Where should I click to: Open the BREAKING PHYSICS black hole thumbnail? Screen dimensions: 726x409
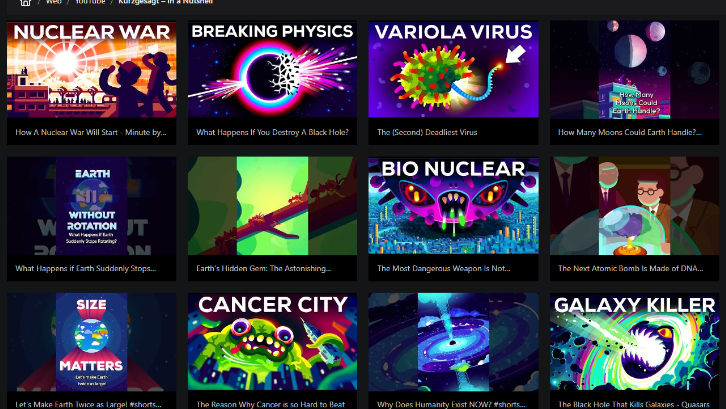pyautogui.click(x=272, y=69)
